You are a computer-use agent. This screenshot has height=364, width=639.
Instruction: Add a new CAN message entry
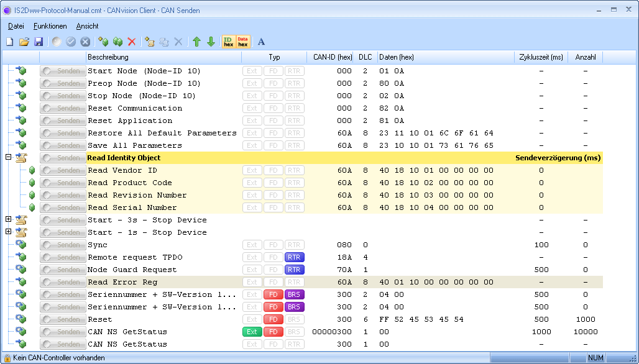pos(103,42)
